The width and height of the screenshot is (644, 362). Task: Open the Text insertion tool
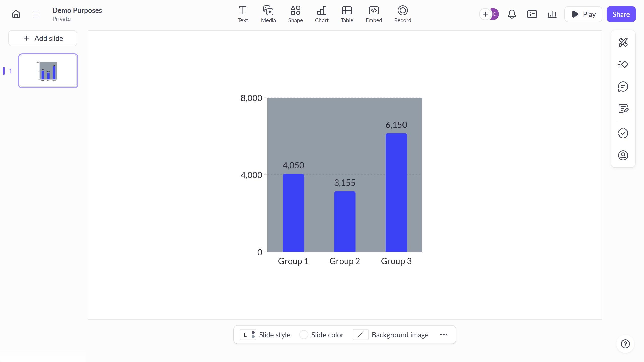pyautogui.click(x=242, y=14)
